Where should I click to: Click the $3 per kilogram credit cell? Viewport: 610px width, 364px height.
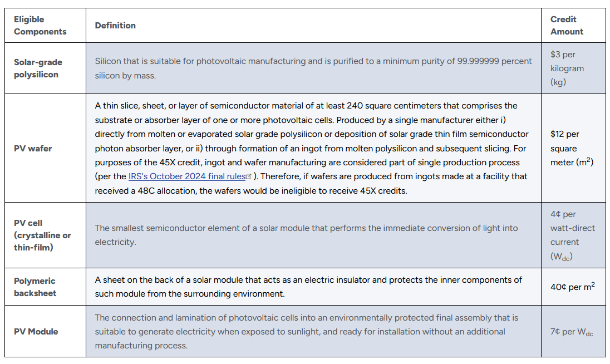coord(567,68)
